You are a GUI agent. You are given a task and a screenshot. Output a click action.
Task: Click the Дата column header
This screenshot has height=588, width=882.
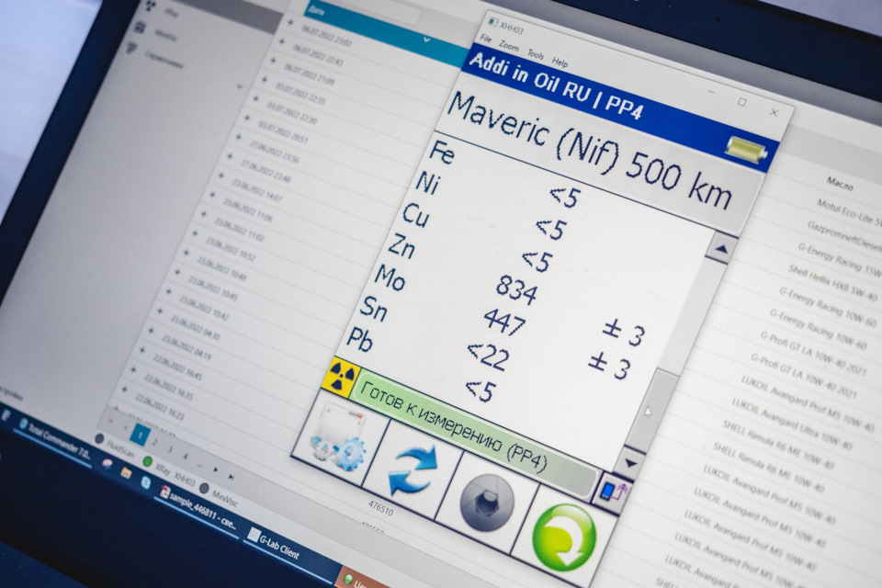(x=316, y=11)
